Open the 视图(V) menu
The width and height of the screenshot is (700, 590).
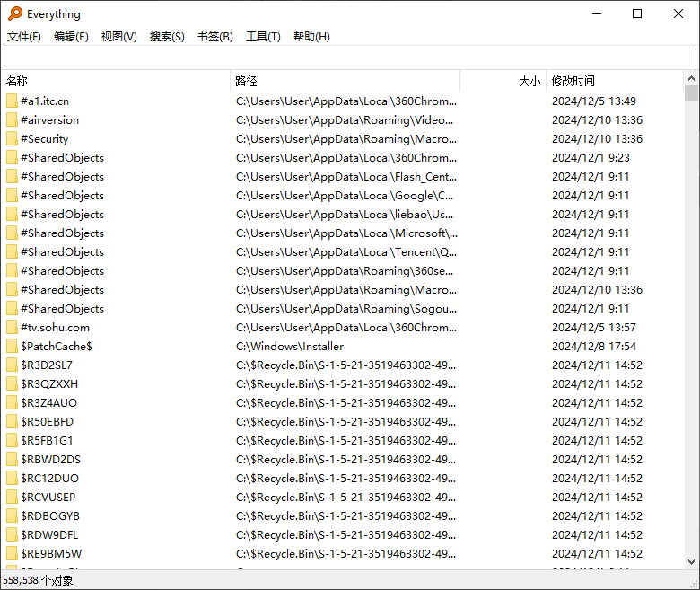pyautogui.click(x=118, y=37)
